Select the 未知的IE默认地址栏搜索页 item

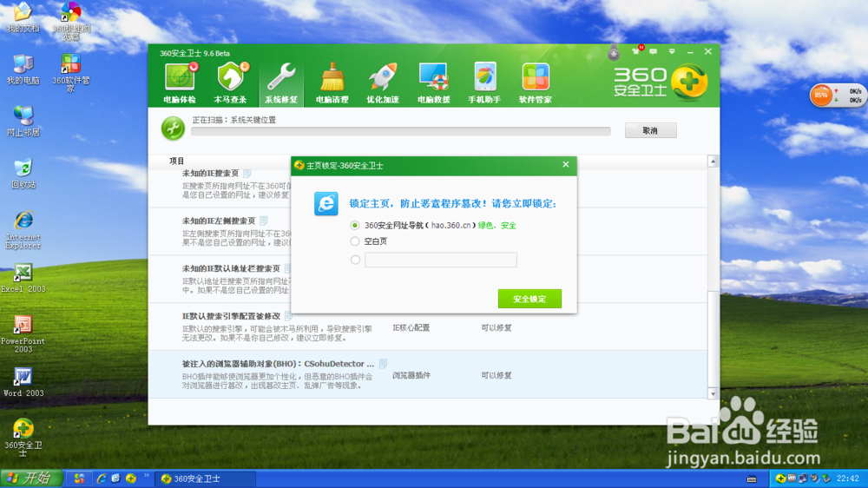coord(231,268)
